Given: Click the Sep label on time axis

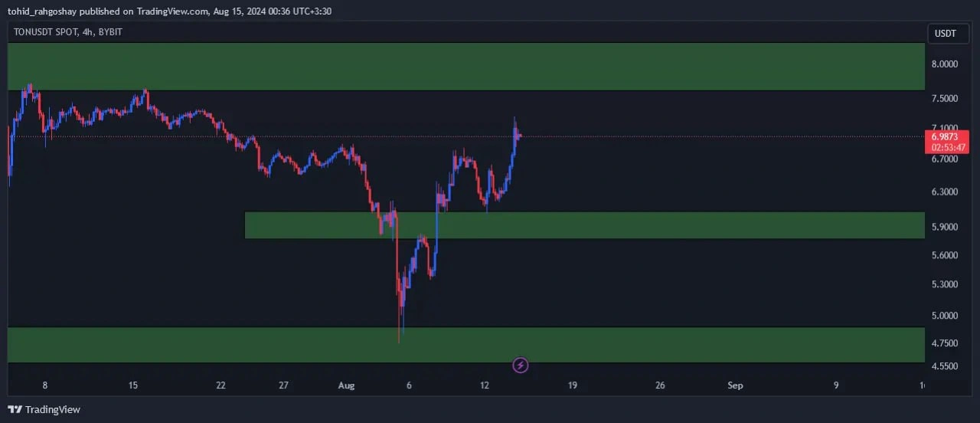Looking at the screenshot, I should (x=735, y=385).
